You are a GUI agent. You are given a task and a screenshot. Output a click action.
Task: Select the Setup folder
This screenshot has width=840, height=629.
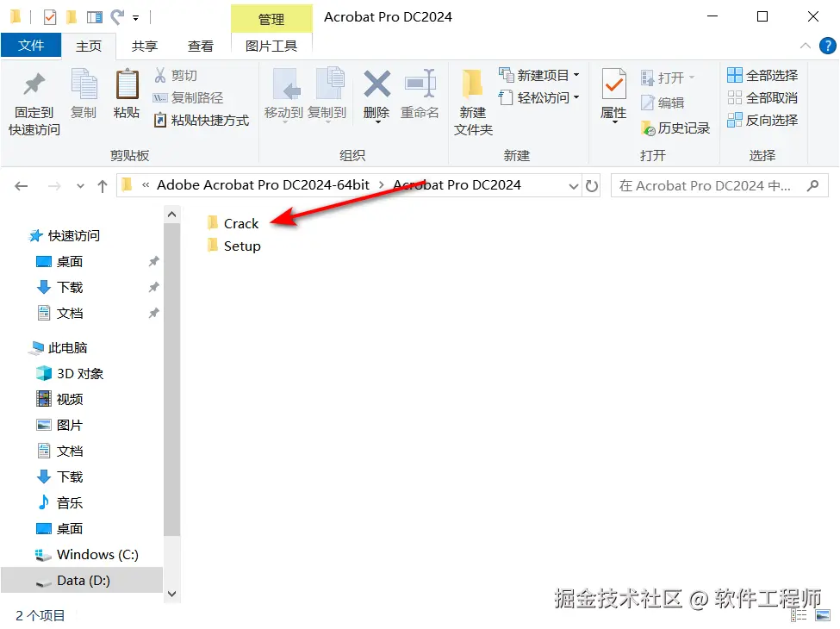[x=234, y=246]
